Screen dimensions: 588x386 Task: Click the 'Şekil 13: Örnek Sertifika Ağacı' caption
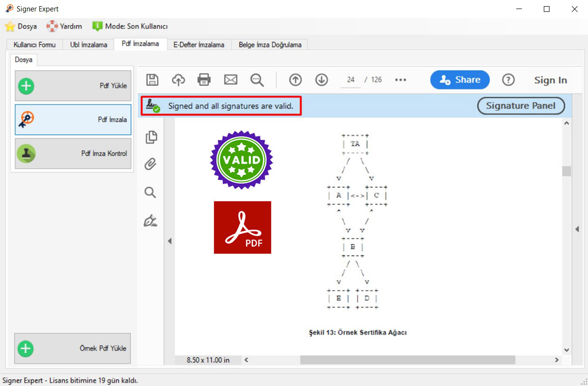358,333
